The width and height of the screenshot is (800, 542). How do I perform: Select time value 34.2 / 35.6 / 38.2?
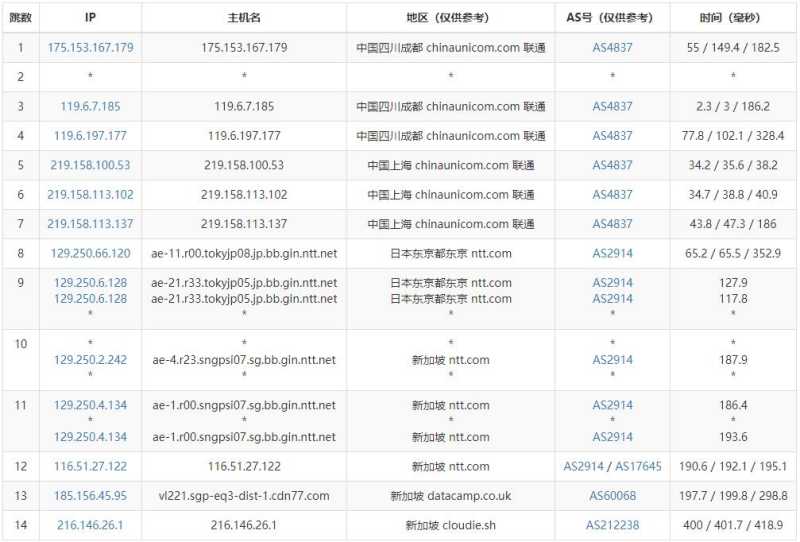(733, 165)
